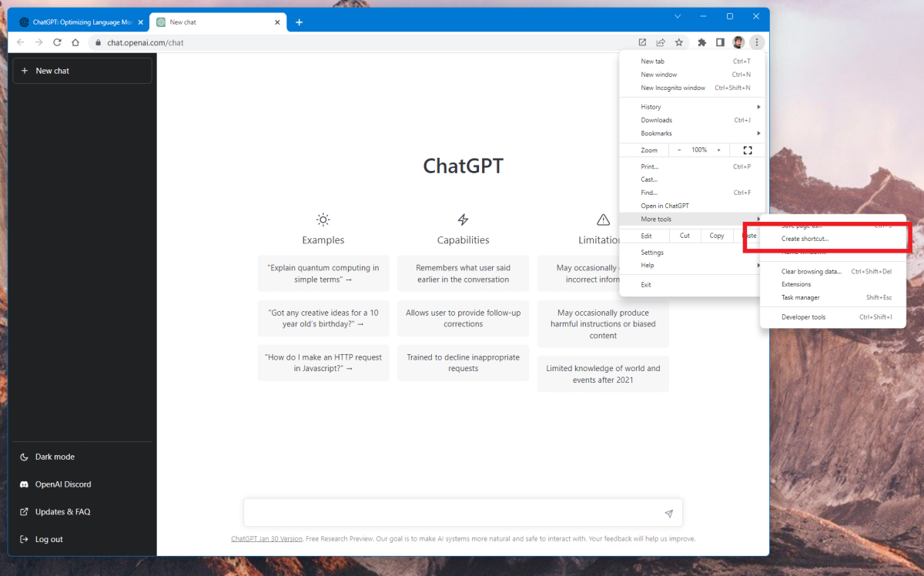Send message with the paper plane icon
Screen dimensions: 924x576
pos(668,513)
